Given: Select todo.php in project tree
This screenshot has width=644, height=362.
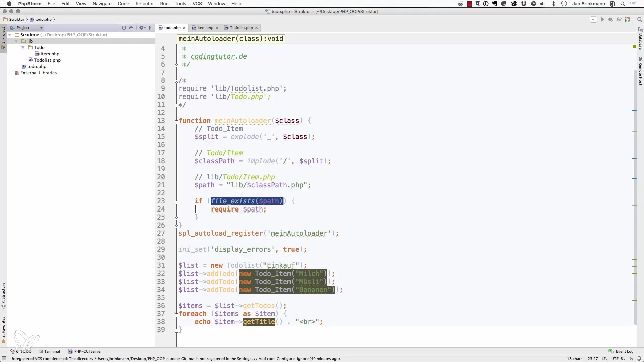Looking at the screenshot, I should (x=34, y=67).
